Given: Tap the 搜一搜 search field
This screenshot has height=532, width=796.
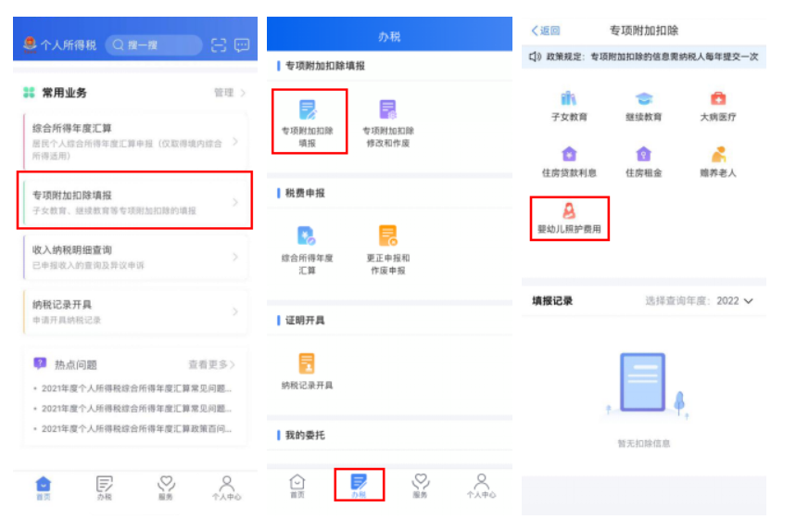Looking at the screenshot, I should (153, 44).
